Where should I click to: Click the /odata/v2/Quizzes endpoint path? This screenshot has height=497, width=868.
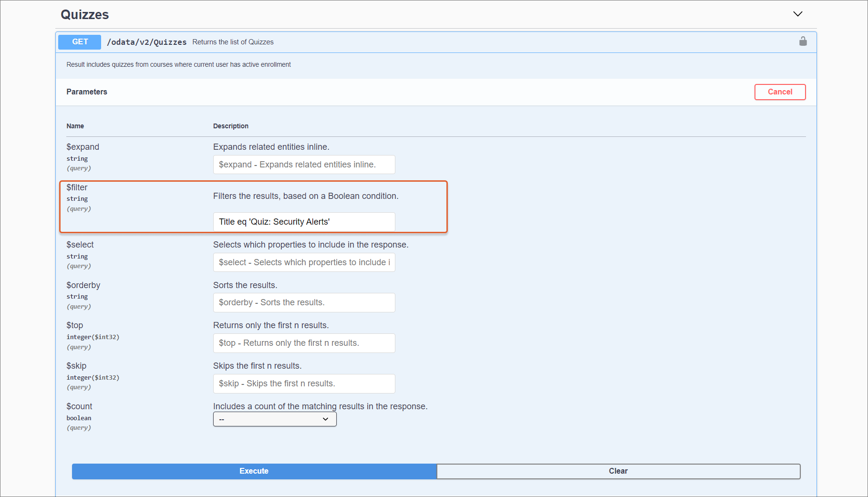tap(146, 42)
